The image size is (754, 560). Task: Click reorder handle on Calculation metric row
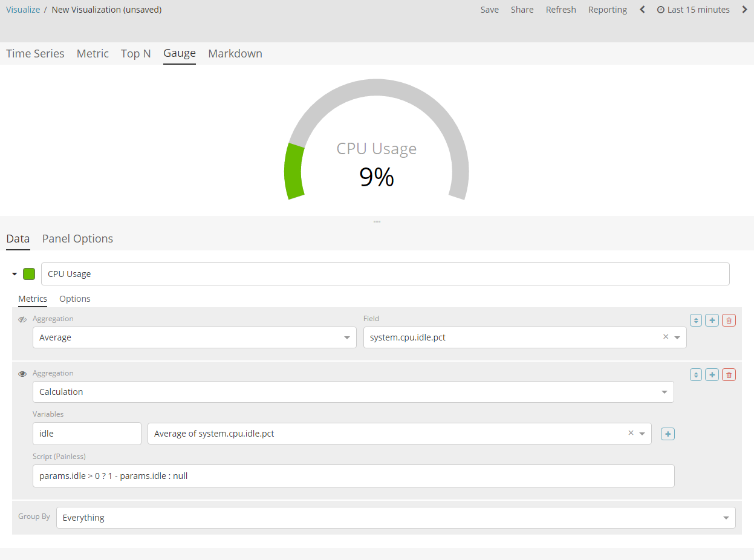click(x=696, y=375)
